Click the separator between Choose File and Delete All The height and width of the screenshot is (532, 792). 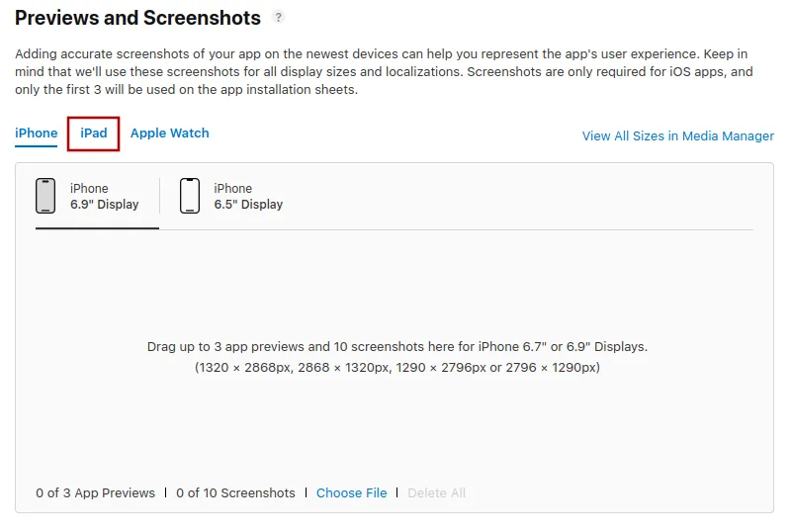click(397, 492)
